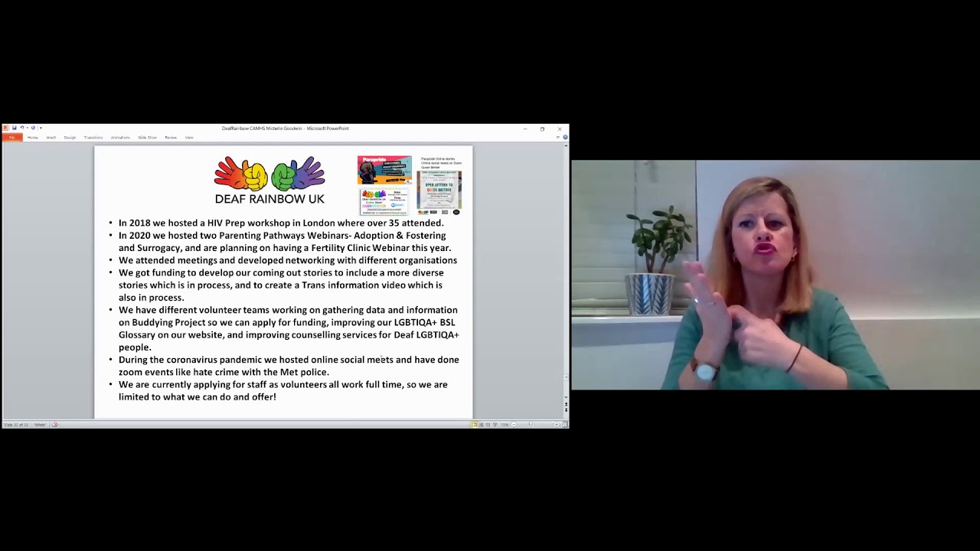Click the next slide arrow under the scrollbar

click(x=566, y=410)
